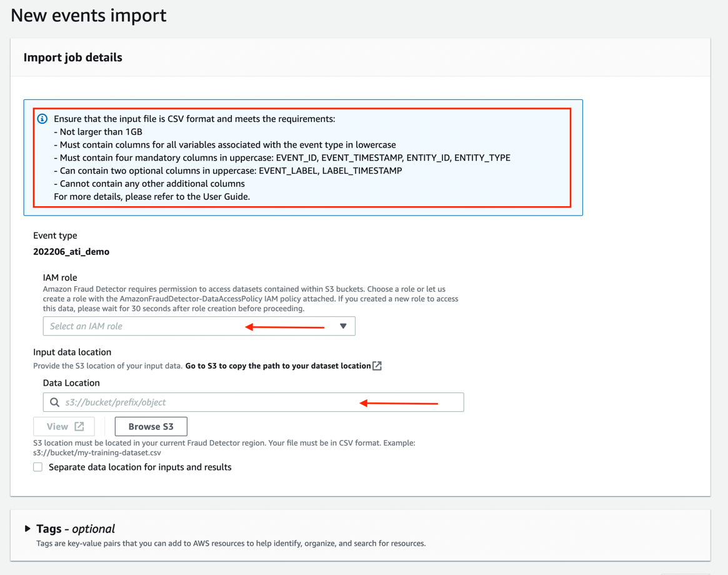Viewport: 728px width, 575px height.
Task: Click the IAM role label
Action: tap(60, 277)
